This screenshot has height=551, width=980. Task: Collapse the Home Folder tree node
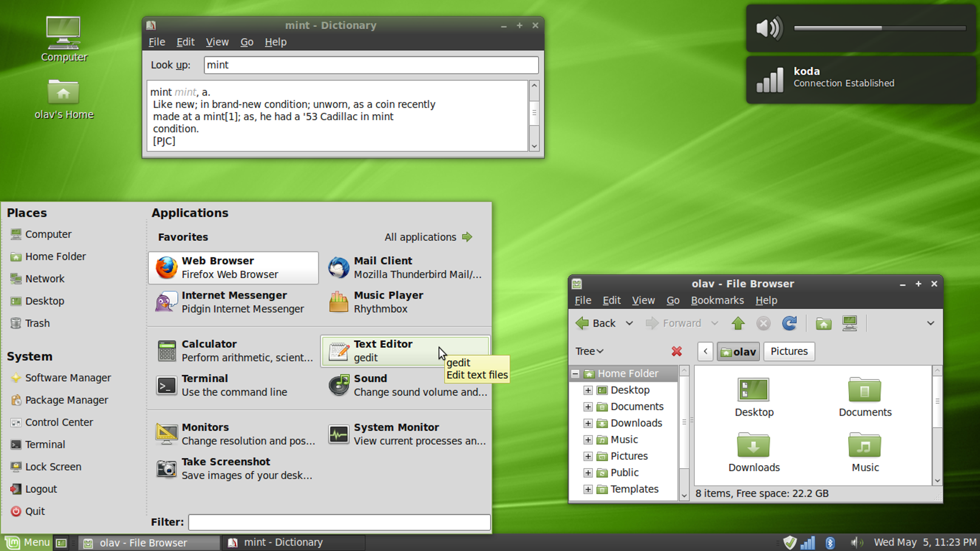575,374
